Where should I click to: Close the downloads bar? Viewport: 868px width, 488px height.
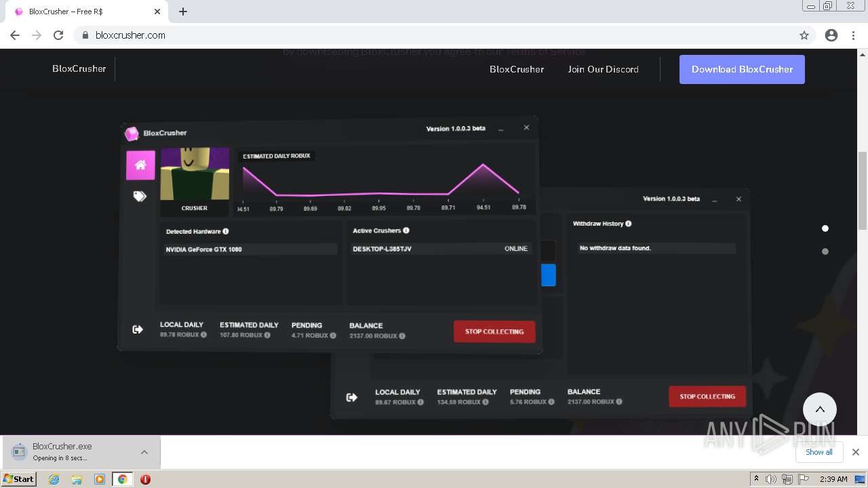pos(856,452)
